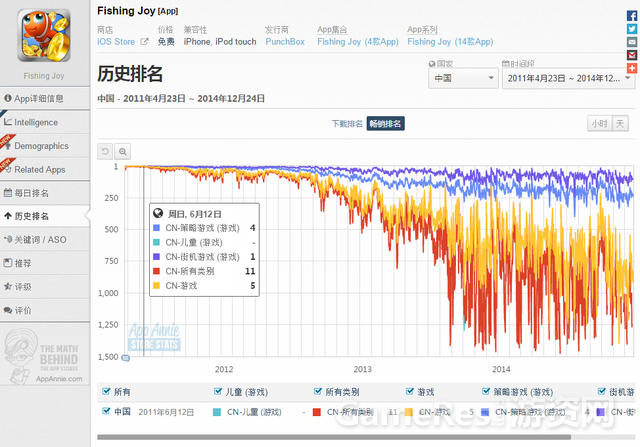The height and width of the screenshot is (447, 640).
Task: Share the page on Facebook
Action: [632, 16]
